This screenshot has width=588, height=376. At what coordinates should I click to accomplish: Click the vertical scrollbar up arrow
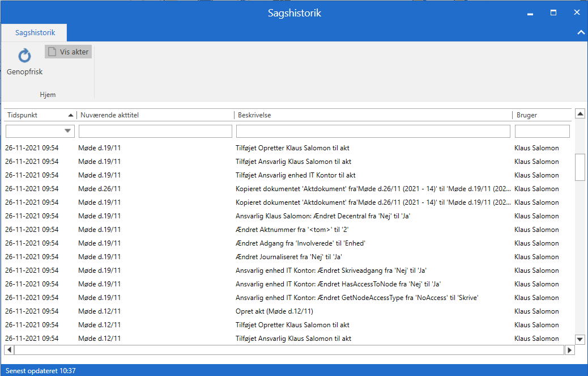[580, 114]
